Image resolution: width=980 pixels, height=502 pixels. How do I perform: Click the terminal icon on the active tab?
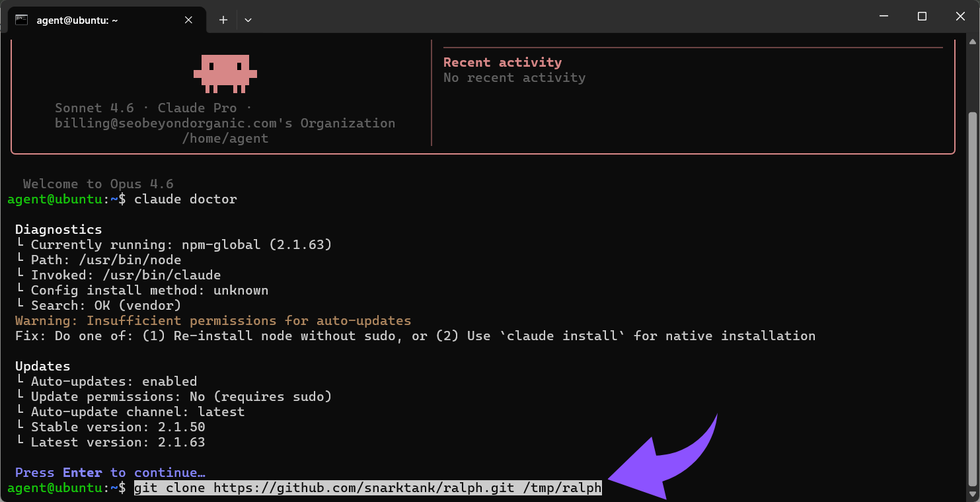pyautogui.click(x=22, y=20)
